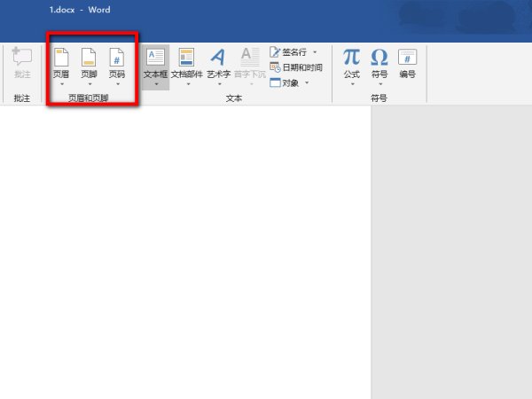Open the 文档部件 quick parts icon

(x=186, y=57)
